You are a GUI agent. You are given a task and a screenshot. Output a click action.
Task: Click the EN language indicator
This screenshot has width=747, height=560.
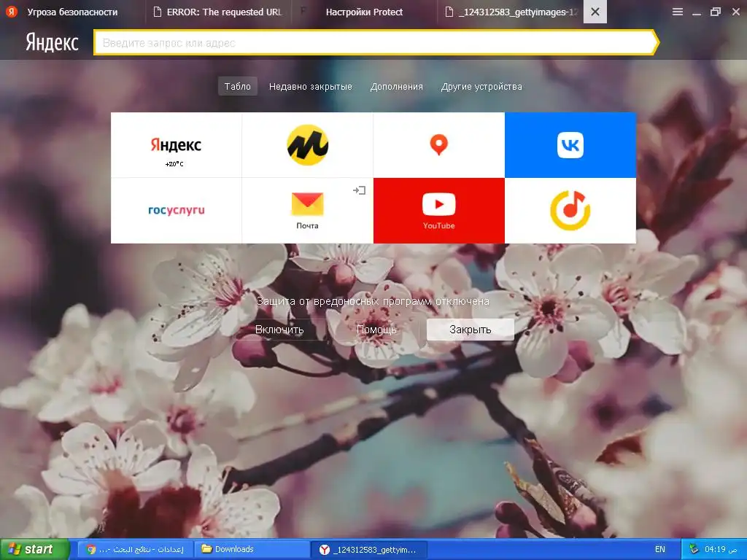point(659,549)
